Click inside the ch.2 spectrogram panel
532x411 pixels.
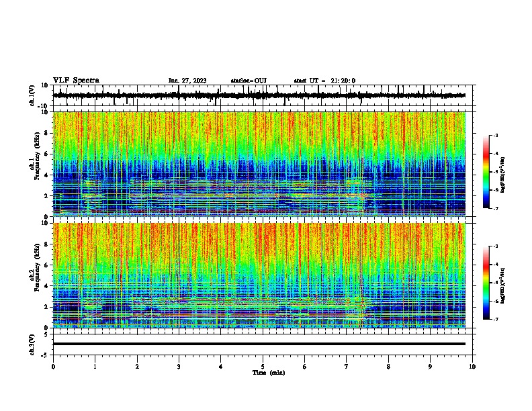pos(259,275)
